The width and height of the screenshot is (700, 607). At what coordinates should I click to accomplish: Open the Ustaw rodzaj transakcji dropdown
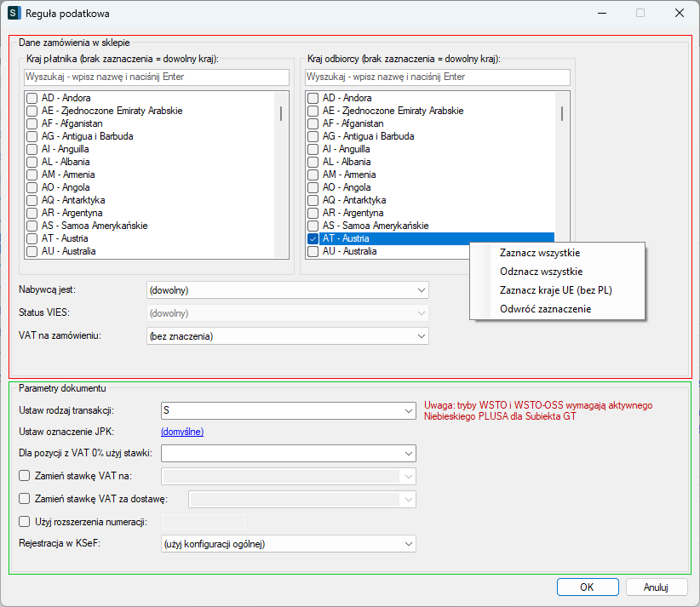(x=287, y=410)
